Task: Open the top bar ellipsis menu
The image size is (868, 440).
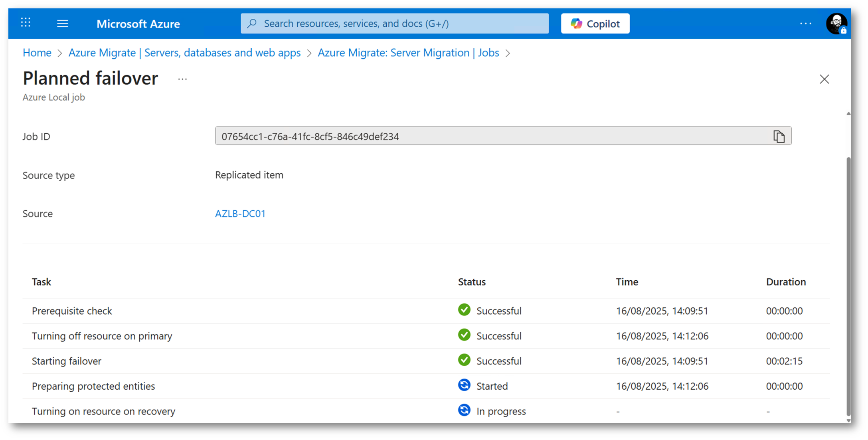Action: (x=805, y=24)
